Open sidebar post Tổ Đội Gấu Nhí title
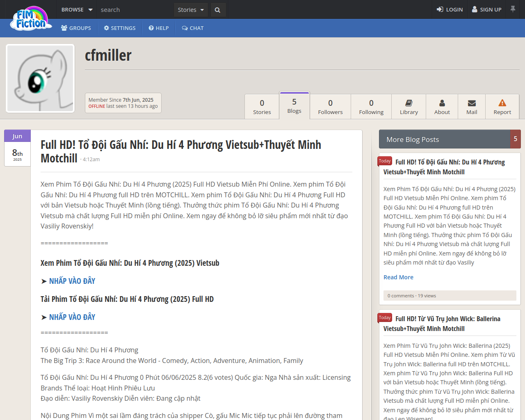Image resolution: width=525 pixels, height=420 pixels. (444, 167)
